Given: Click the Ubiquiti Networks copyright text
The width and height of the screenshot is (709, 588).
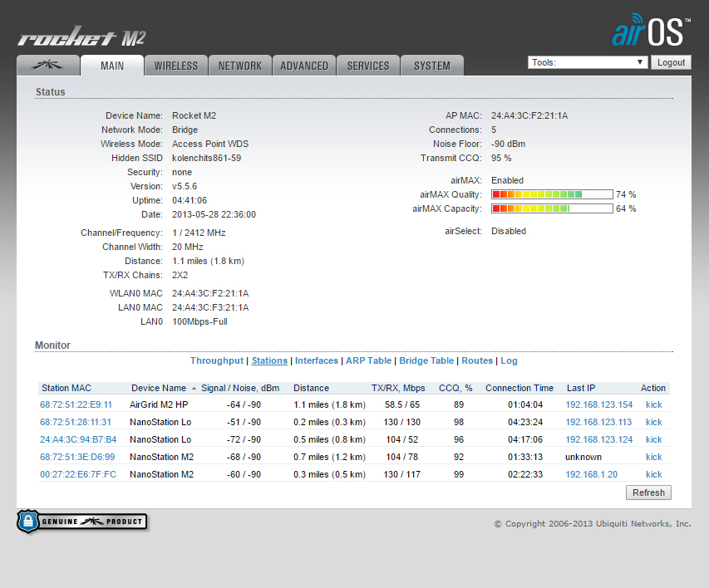Looking at the screenshot, I should tap(593, 523).
